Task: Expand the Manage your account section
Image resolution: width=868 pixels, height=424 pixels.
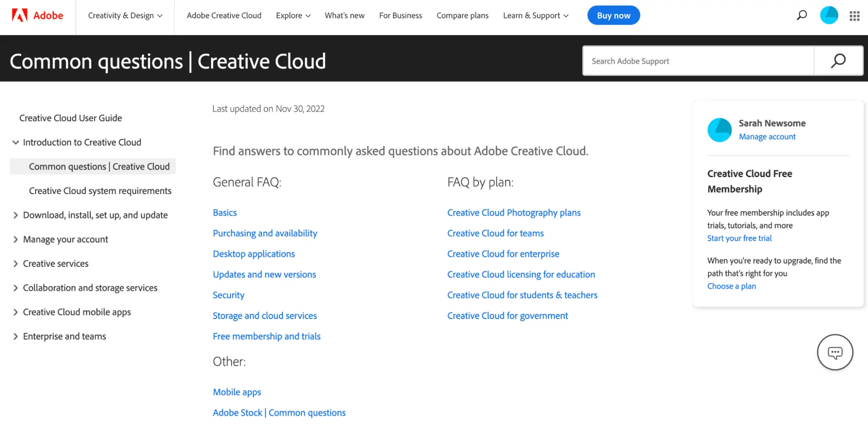Action: [x=16, y=240]
